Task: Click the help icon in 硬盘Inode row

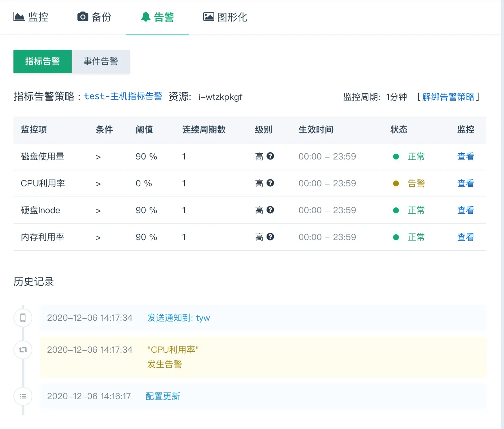Action: [270, 210]
